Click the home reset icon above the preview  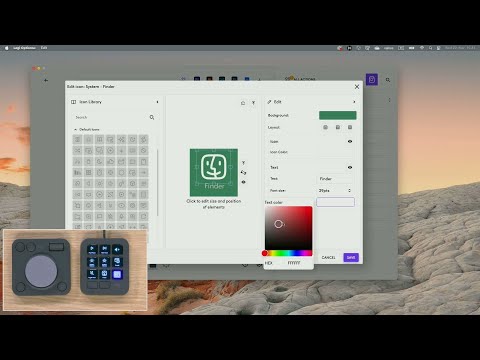[x=243, y=103]
